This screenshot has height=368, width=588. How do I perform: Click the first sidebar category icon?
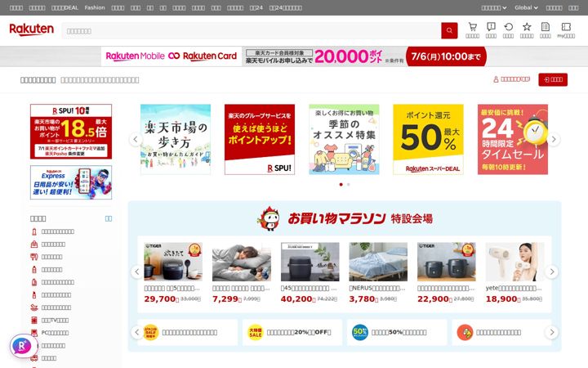[x=34, y=231]
